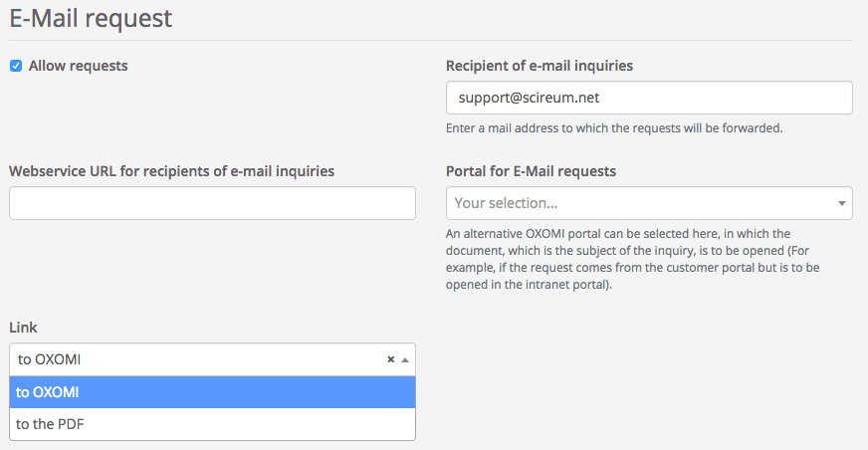Click the 'E-Mail request' section heading
This screenshot has height=450, width=868.
[x=91, y=17]
